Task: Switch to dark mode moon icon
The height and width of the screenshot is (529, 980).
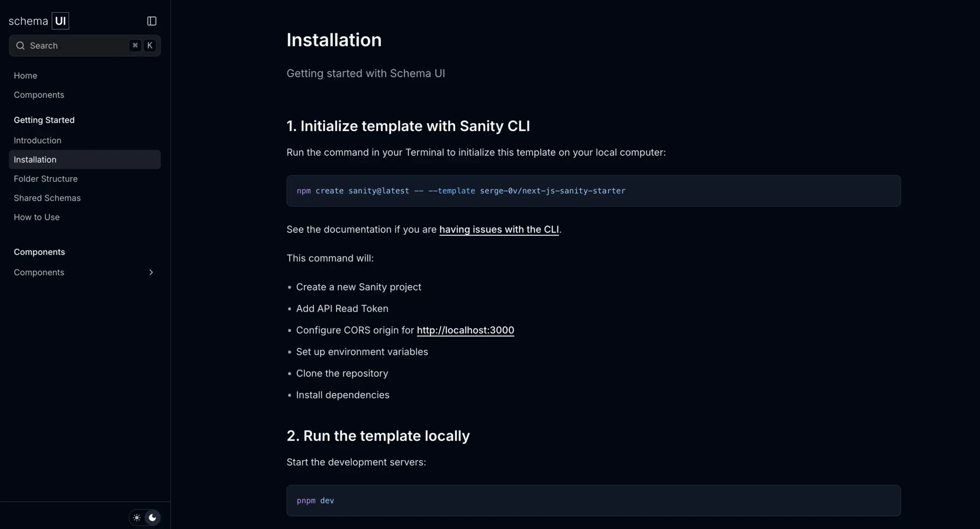Action: [153, 518]
